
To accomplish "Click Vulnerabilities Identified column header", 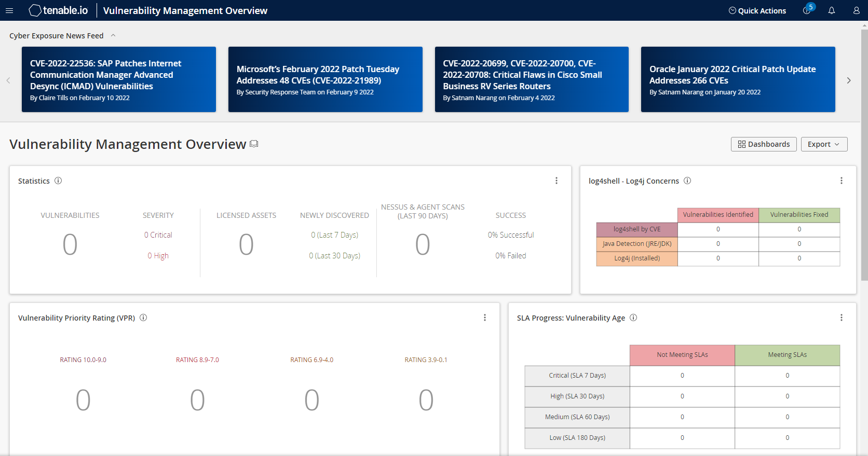I will click(x=718, y=215).
